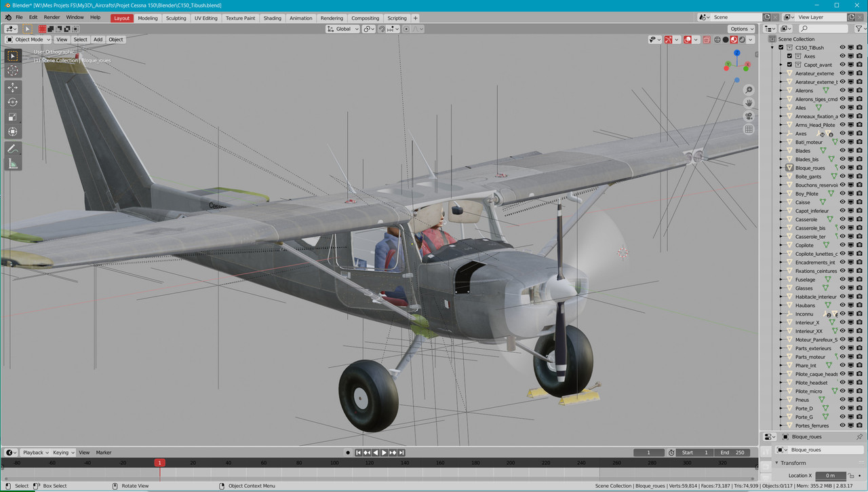This screenshot has height=492, width=868.
Task: Open Global transform orientation dropdown
Action: pyautogui.click(x=342, y=29)
